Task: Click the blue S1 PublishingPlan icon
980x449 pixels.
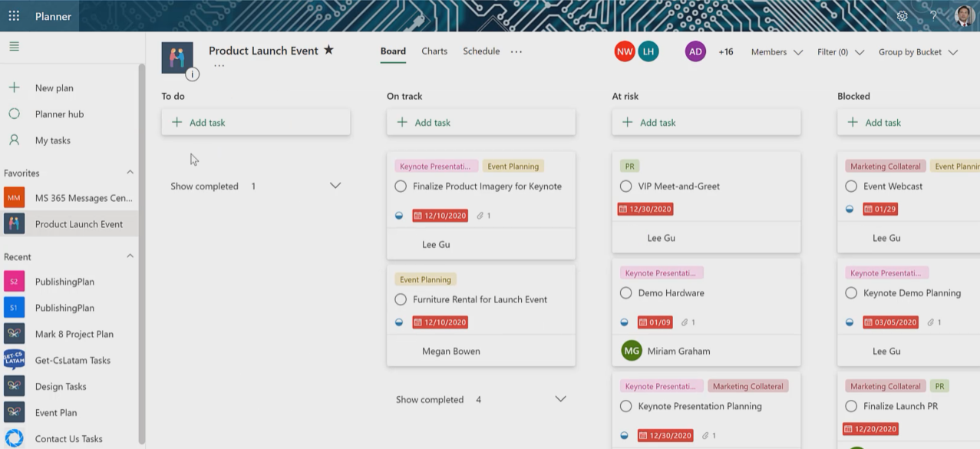Action: point(14,308)
